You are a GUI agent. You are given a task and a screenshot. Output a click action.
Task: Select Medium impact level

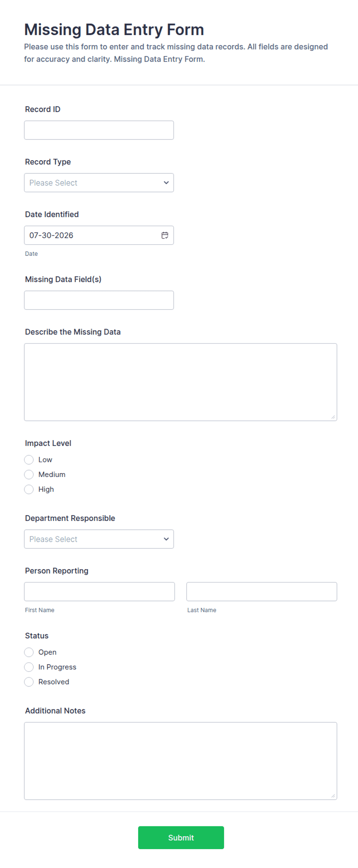29,474
